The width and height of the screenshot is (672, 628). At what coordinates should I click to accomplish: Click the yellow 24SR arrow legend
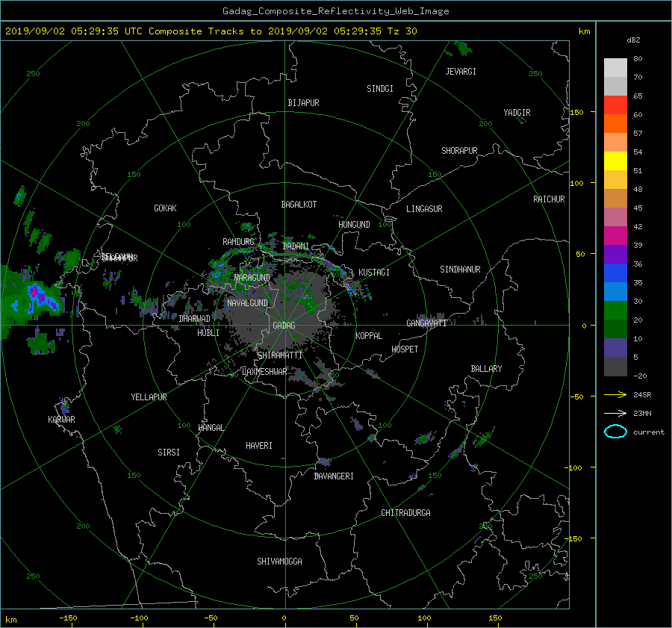coord(615,394)
